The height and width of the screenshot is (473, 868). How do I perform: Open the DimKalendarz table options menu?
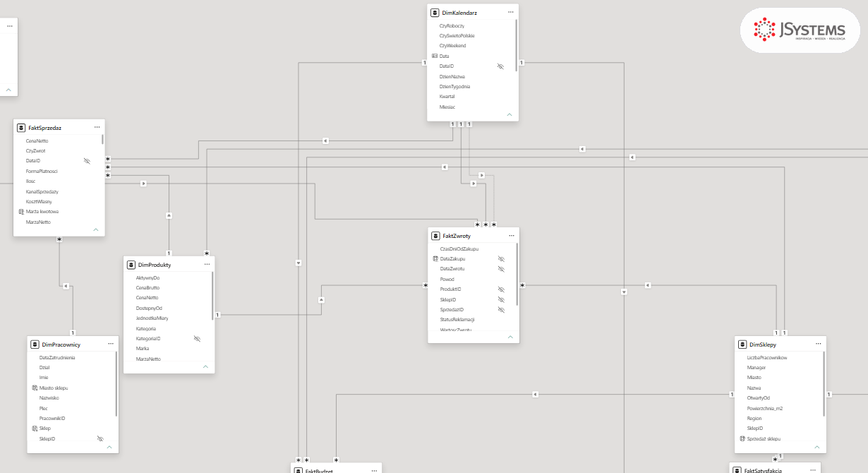(510, 12)
